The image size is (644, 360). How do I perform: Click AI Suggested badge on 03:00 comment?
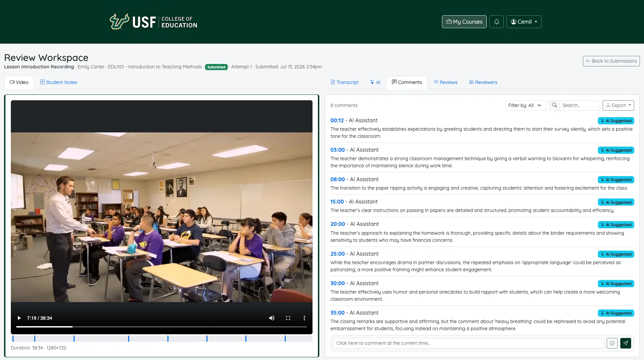(616, 150)
